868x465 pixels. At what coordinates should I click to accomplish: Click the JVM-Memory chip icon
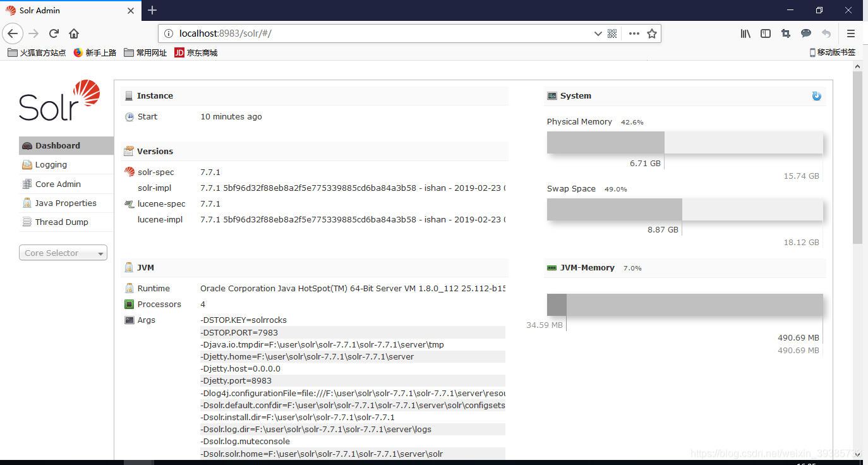point(552,268)
